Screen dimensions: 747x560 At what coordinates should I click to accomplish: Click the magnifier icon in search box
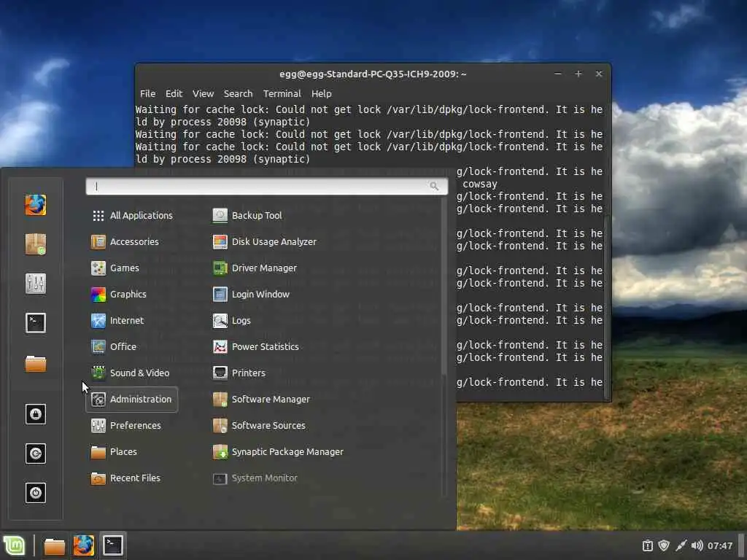point(434,186)
